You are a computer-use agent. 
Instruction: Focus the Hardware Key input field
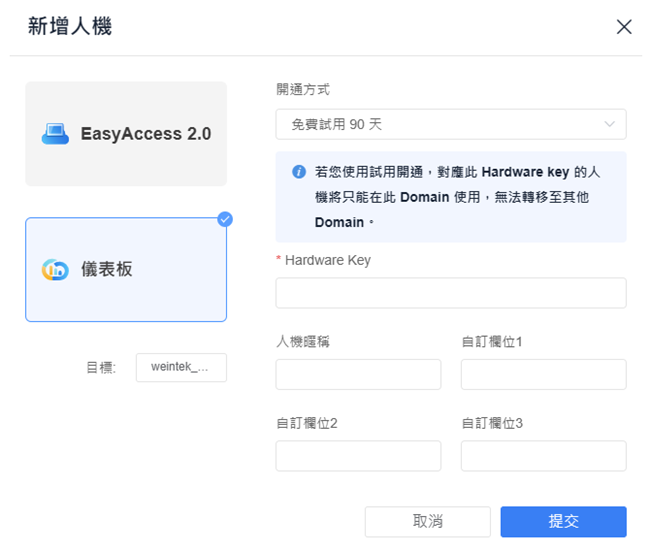coord(451,293)
